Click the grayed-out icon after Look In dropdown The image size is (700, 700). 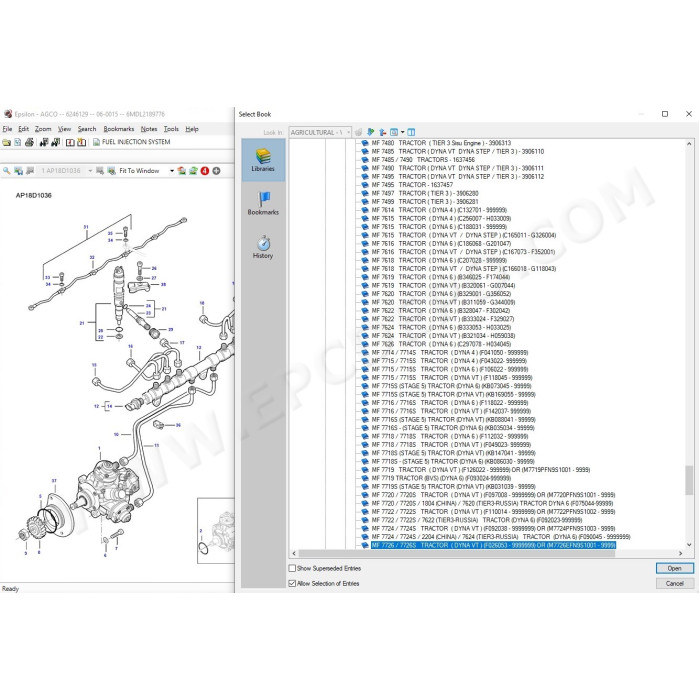[x=358, y=133]
